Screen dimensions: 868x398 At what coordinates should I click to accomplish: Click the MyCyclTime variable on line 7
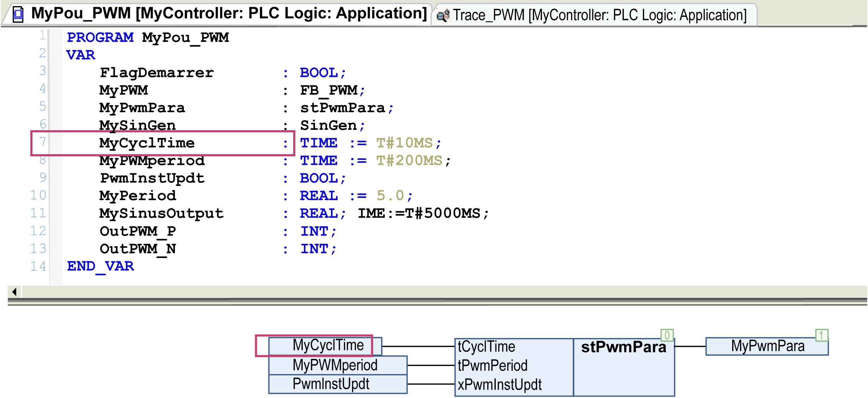(x=147, y=143)
